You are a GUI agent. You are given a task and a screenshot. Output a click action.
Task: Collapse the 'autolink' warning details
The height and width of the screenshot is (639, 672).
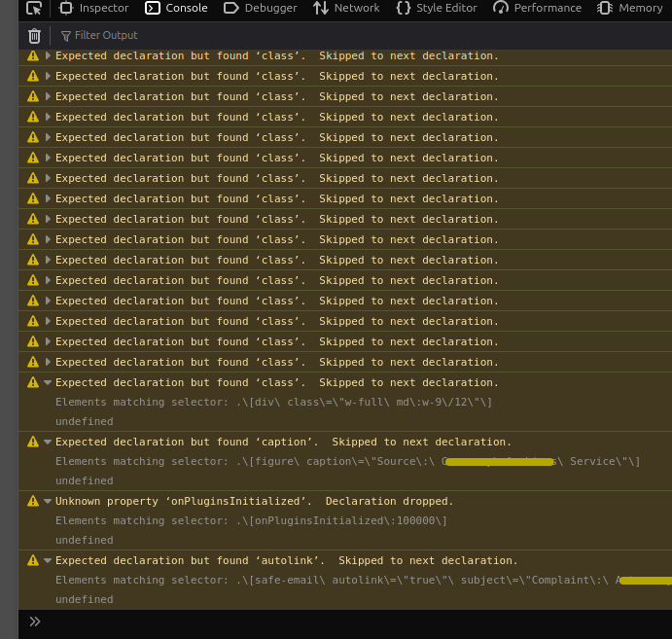pyautogui.click(x=48, y=560)
